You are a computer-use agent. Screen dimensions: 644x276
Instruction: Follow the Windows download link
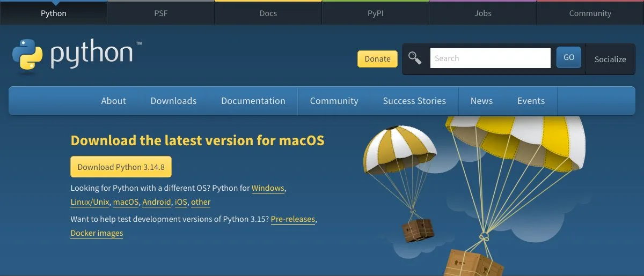pyautogui.click(x=268, y=188)
